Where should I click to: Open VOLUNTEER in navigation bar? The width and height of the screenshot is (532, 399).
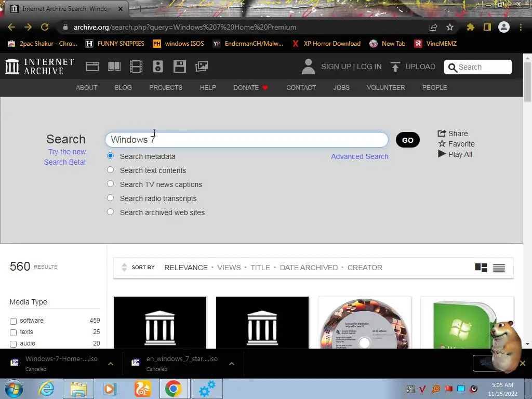click(x=386, y=87)
